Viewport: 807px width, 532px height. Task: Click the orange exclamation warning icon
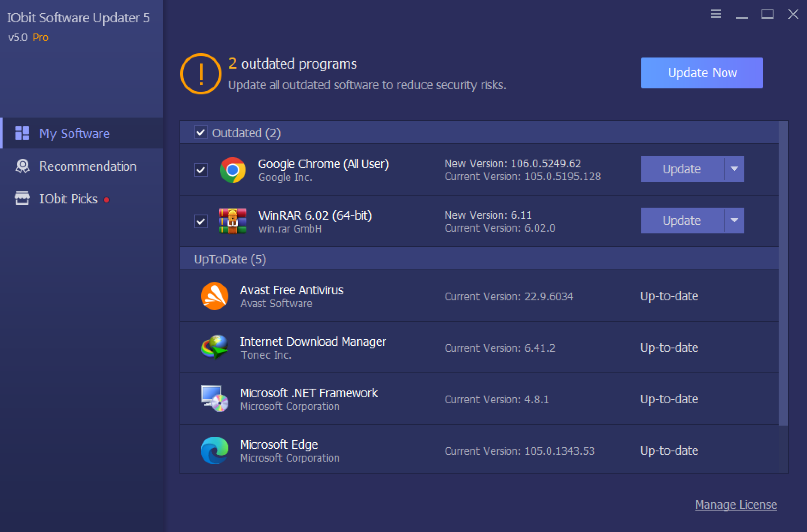pos(200,74)
